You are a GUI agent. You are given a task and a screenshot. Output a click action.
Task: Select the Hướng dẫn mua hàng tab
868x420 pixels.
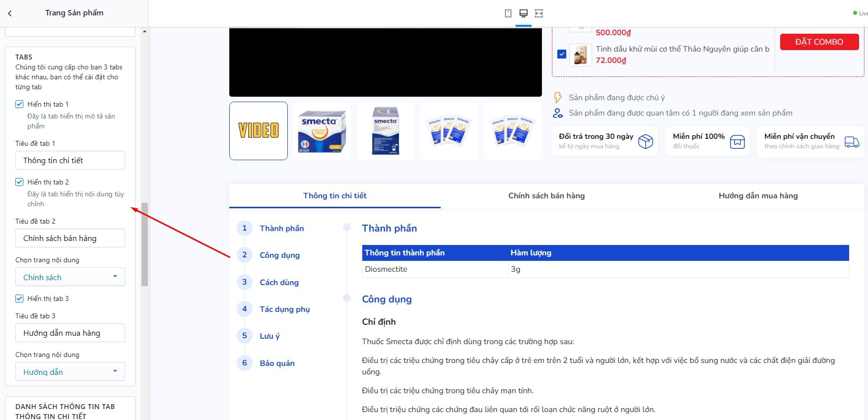click(758, 196)
